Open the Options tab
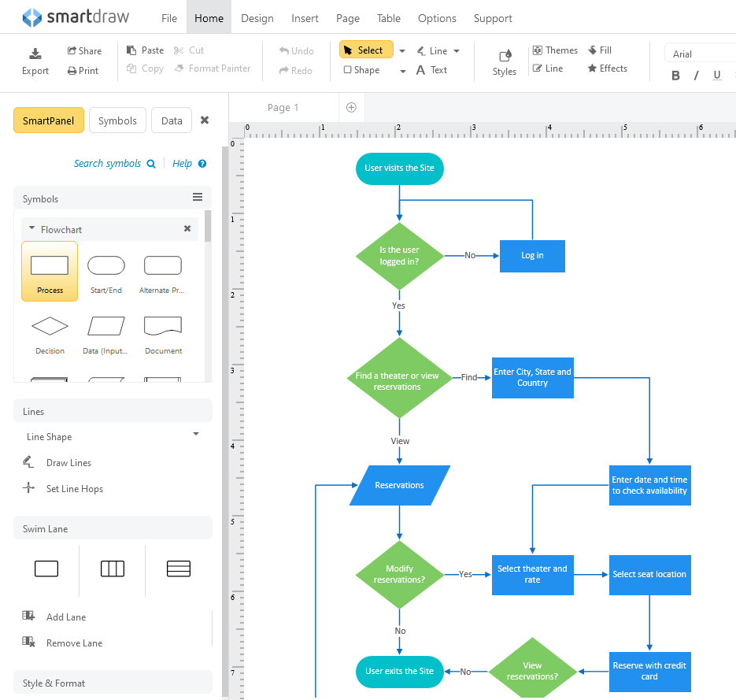 pos(437,18)
